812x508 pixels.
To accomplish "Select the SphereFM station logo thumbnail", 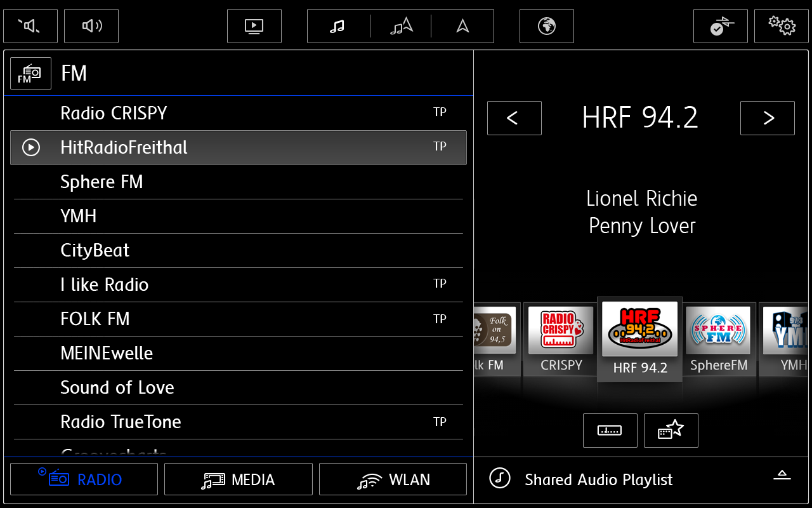I will click(x=719, y=340).
